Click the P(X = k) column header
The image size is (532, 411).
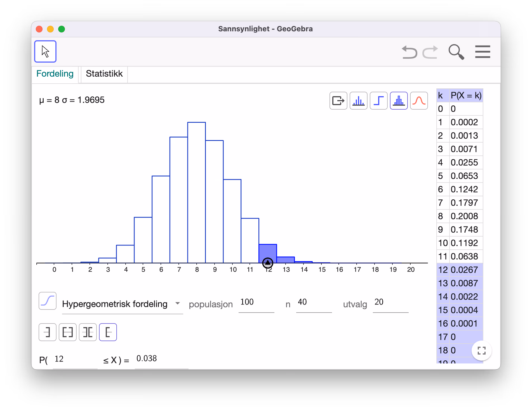point(466,96)
